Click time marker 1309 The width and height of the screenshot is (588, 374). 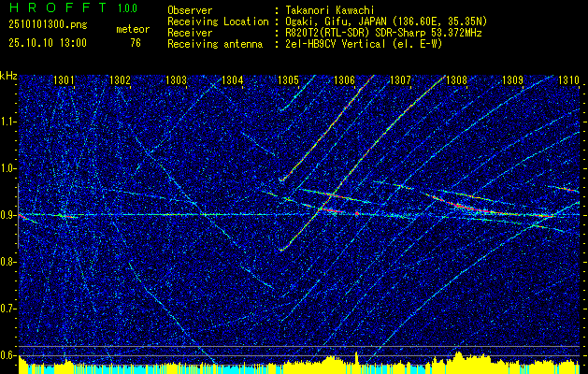(x=512, y=79)
